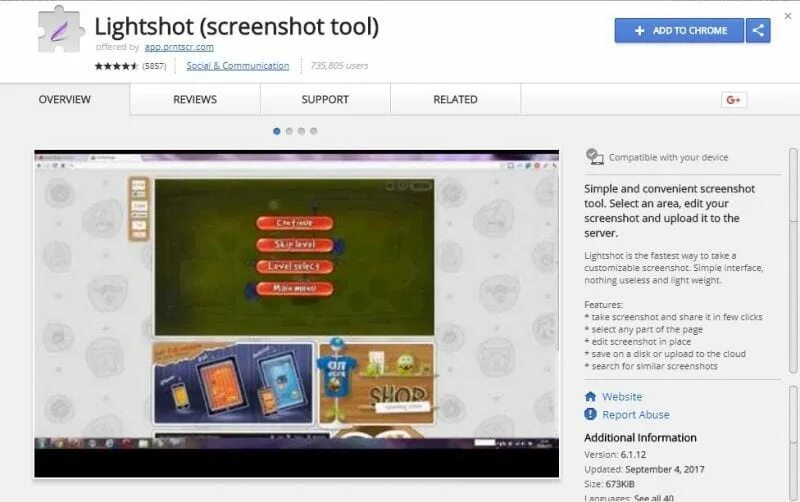Click the Lightshot (screenshot tool) title
800x502 pixels.
pos(237,27)
